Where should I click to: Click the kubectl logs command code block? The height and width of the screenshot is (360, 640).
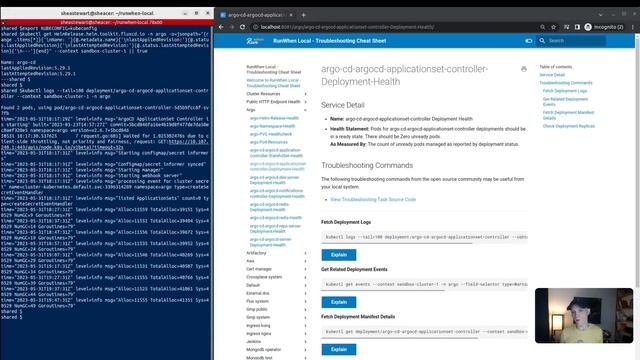click(x=424, y=237)
